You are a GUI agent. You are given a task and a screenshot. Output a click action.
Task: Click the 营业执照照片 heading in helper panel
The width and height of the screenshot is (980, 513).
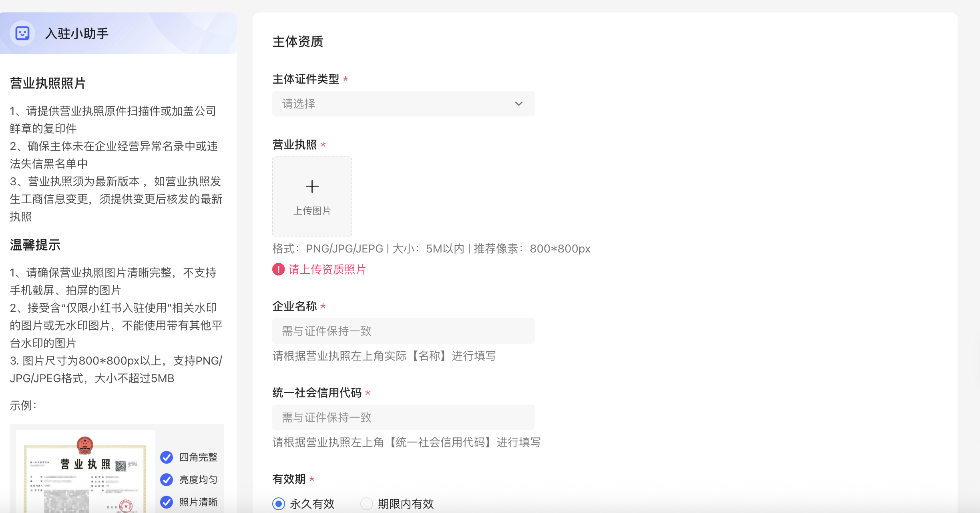click(48, 83)
